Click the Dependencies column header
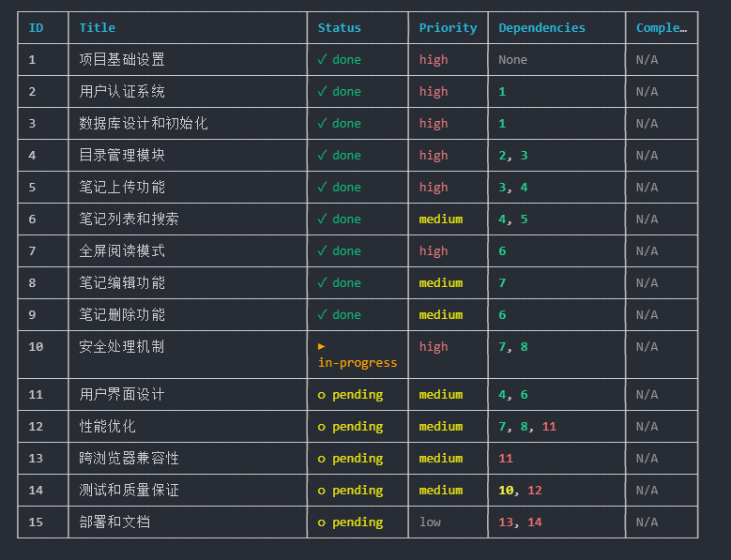731x560 pixels. [x=541, y=28]
